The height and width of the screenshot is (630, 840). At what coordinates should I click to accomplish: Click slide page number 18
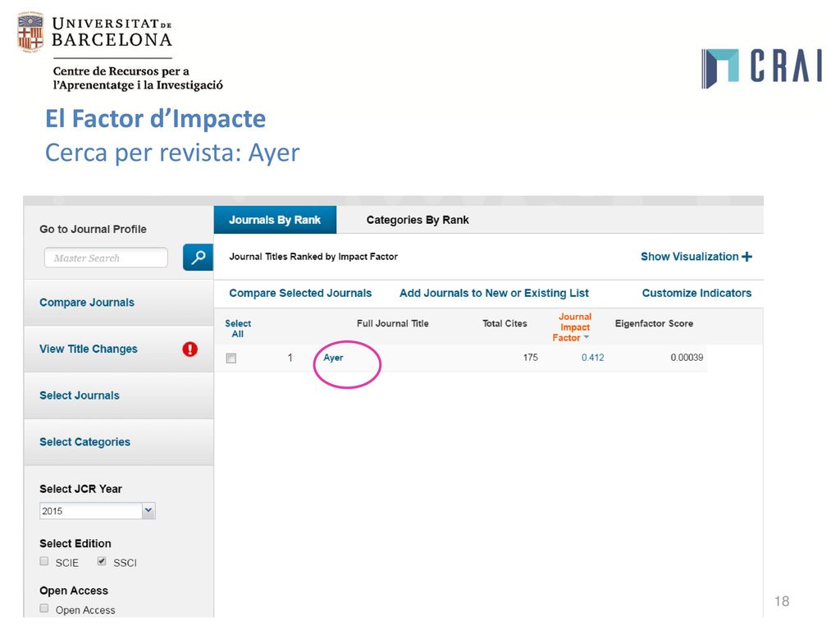point(782,601)
